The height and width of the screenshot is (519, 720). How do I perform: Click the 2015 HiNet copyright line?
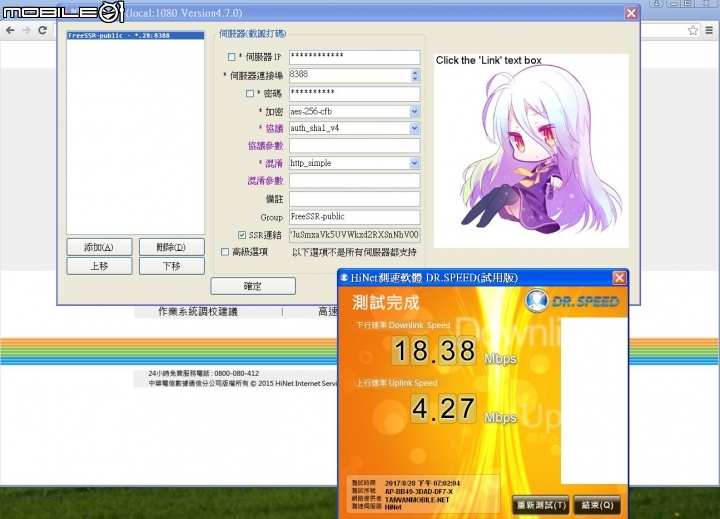[243, 384]
